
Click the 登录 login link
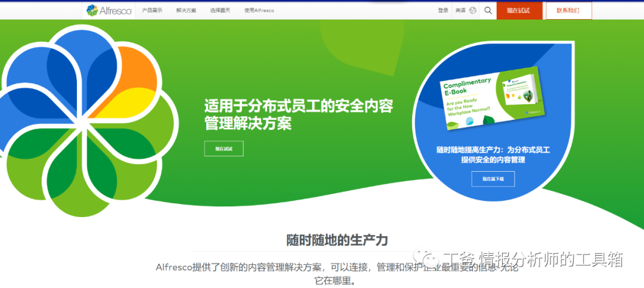click(x=443, y=11)
